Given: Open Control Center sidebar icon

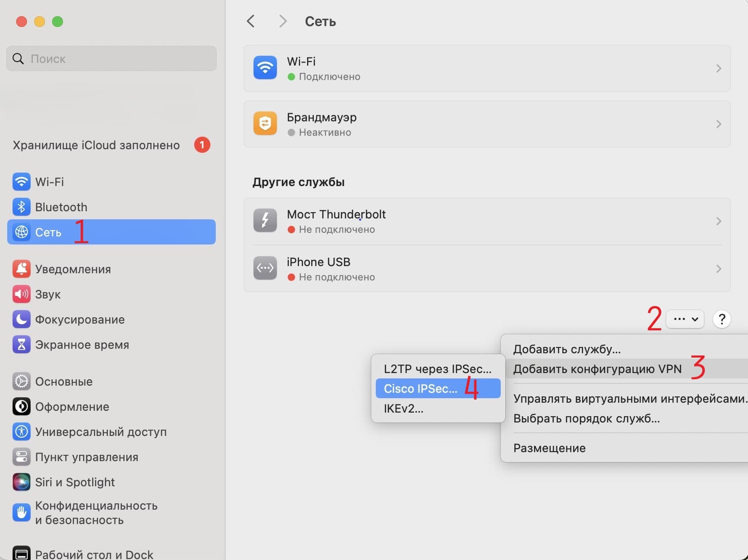Looking at the screenshot, I should coord(21,457).
